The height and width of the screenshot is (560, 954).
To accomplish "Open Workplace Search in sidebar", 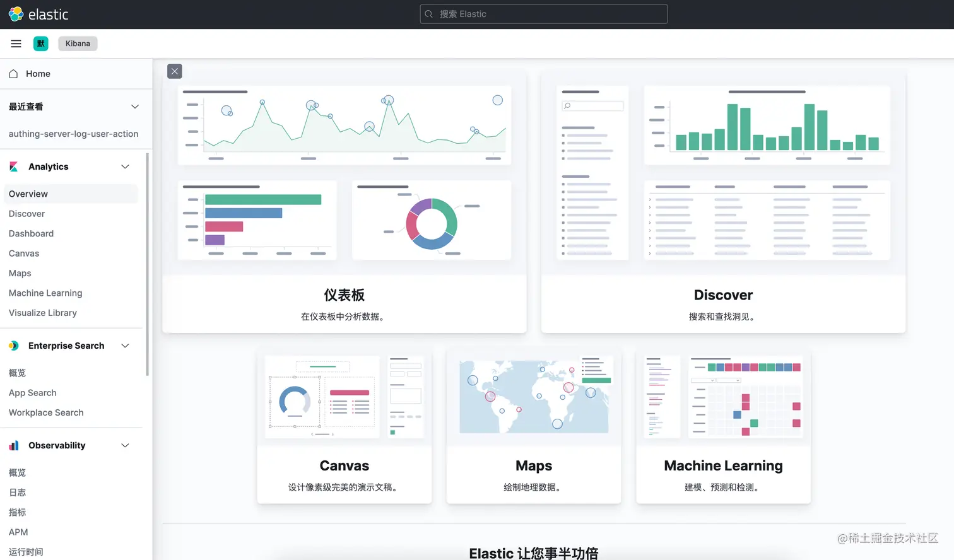I will pyautogui.click(x=46, y=412).
